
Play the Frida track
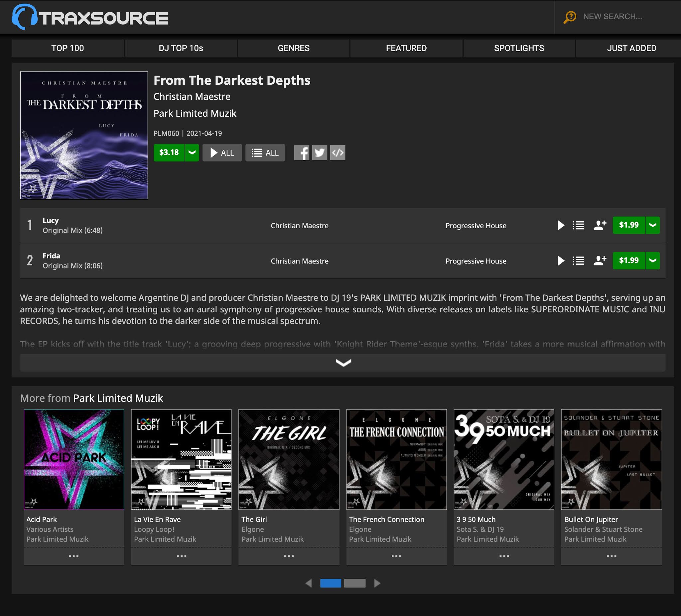(561, 260)
